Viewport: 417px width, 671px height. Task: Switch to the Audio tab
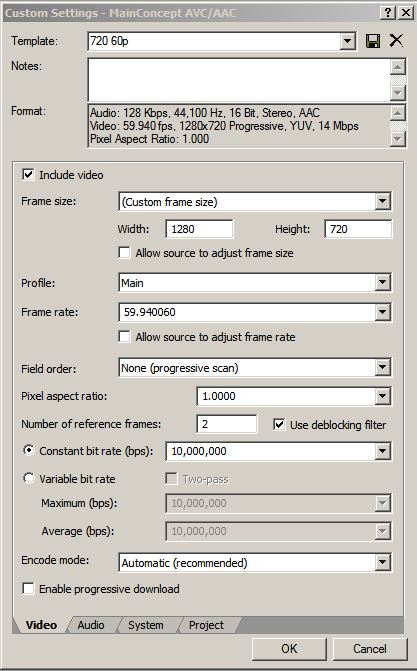tap(91, 625)
